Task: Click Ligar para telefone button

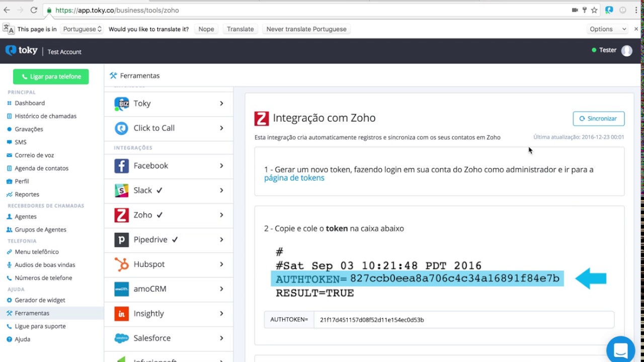Action: click(51, 76)
